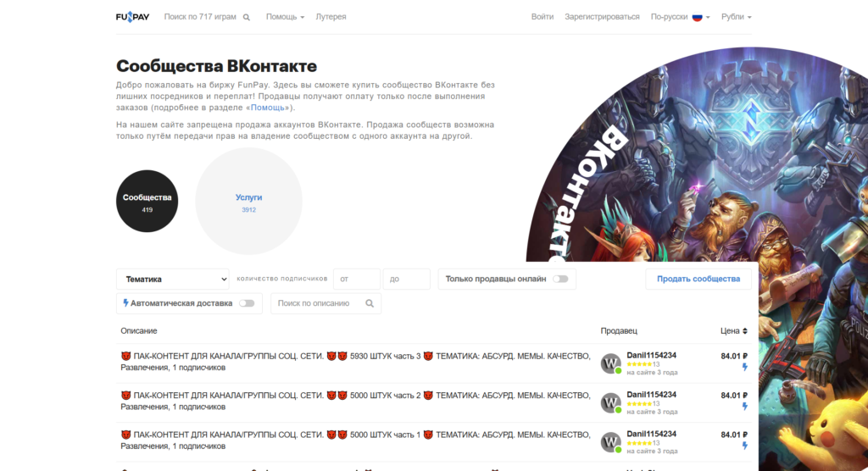
Task: Click the Описание column header
Action: pos(139,331)
